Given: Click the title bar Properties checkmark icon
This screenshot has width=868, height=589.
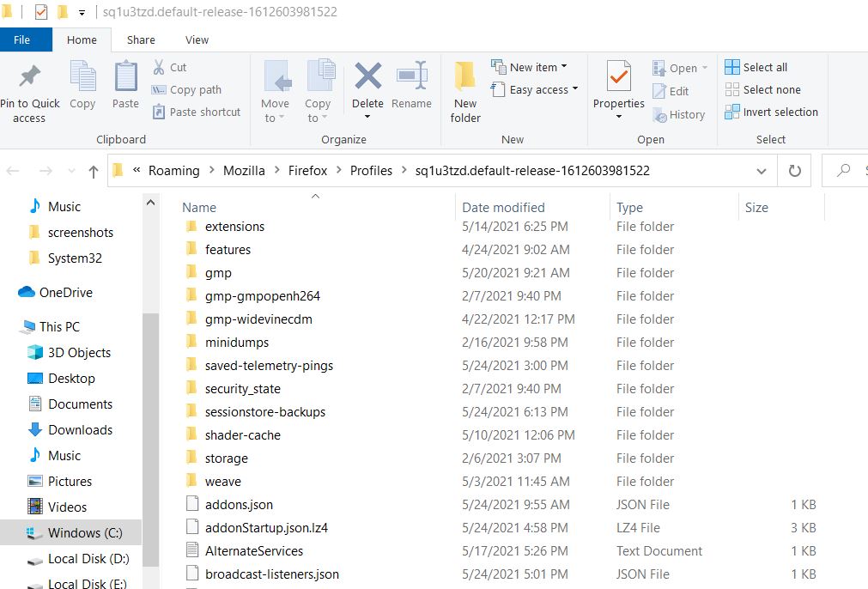Looking at the screenshot, I should click(x=41, y=12).
